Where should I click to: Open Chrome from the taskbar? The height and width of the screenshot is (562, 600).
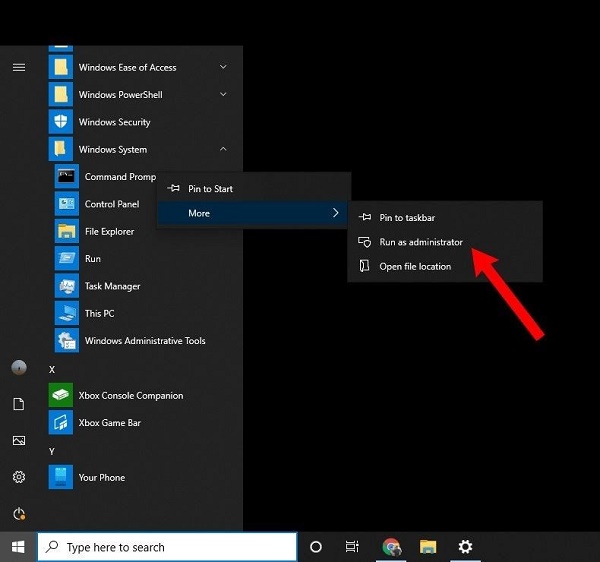[x=392, y=547]
